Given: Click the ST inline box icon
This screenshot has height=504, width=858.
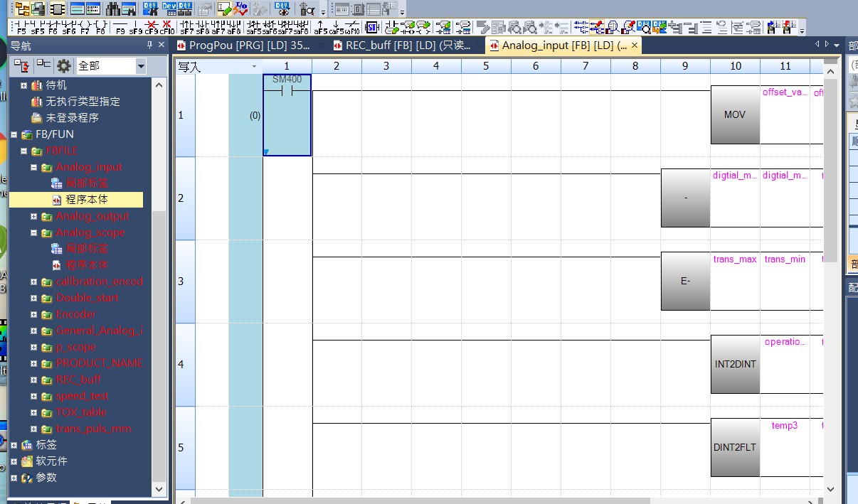Looking at the screenshot, I should pos(372,28).
